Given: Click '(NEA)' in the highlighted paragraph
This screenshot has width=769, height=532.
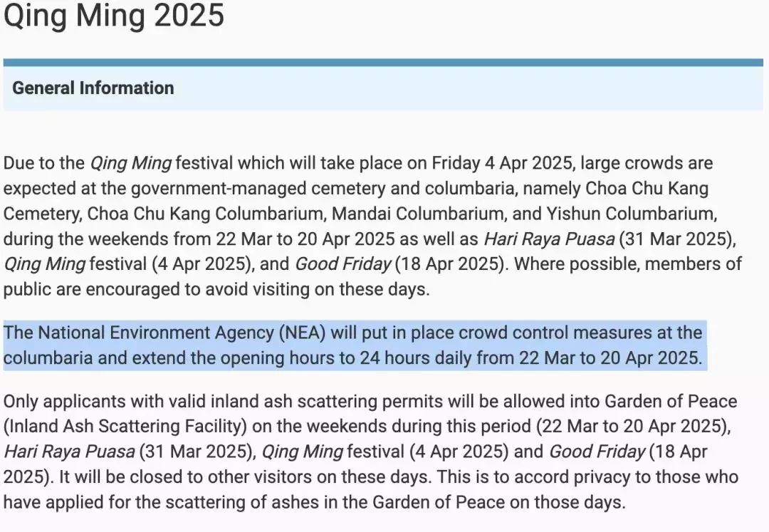Looking at the screenshot, I should pyautogui.click(x=302, y=333).
